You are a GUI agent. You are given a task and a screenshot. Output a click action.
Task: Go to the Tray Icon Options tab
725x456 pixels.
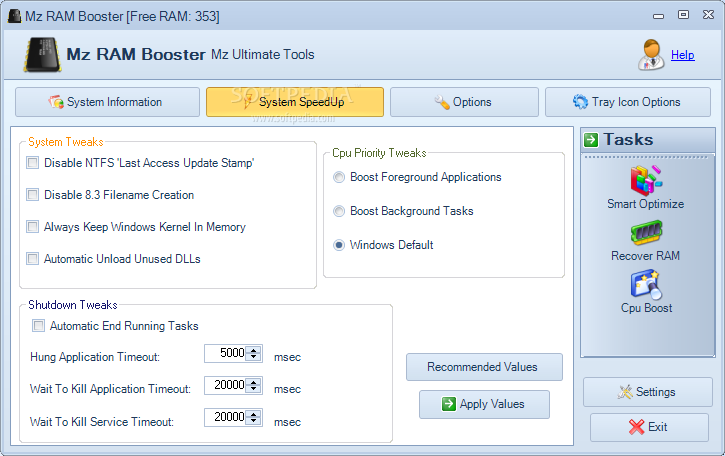(628, 102)
